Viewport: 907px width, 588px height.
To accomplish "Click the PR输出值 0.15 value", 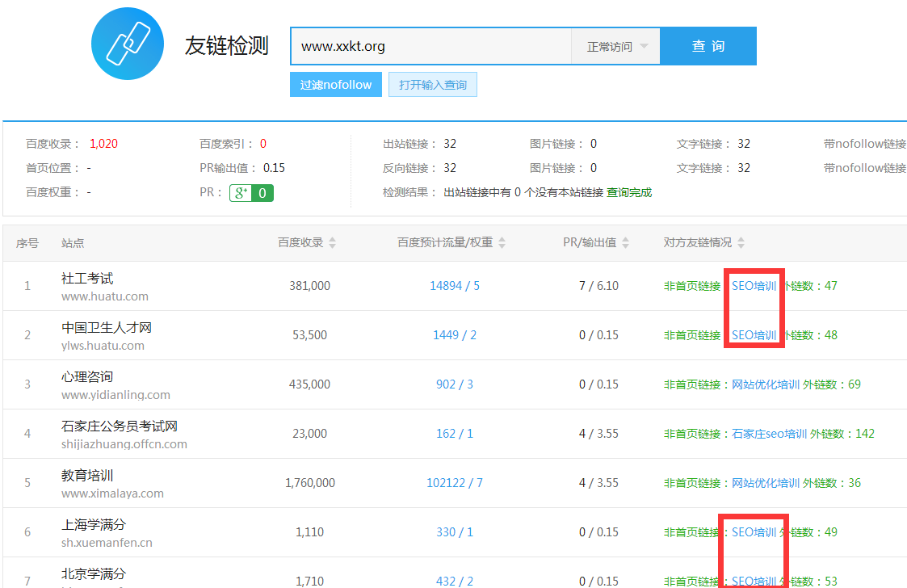I will pyautogui.click(x=274, y=168).
